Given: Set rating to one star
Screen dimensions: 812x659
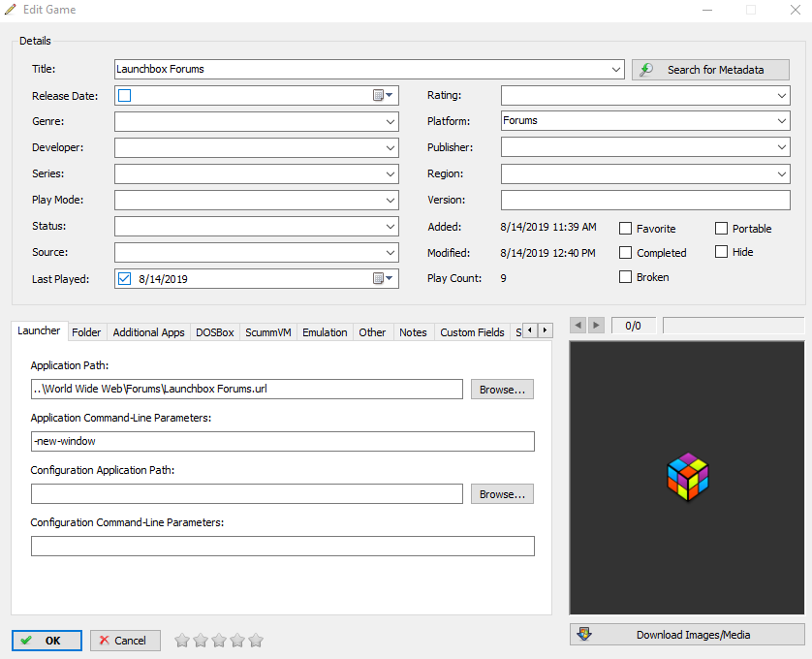Looking at the screenshot, I should (x=182, y=641).
